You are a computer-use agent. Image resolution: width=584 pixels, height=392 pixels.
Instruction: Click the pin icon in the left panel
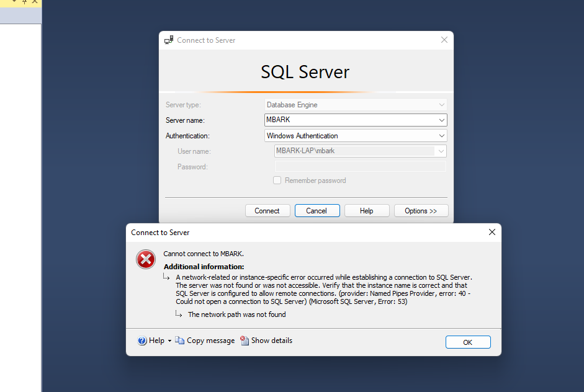coord(25,2)
